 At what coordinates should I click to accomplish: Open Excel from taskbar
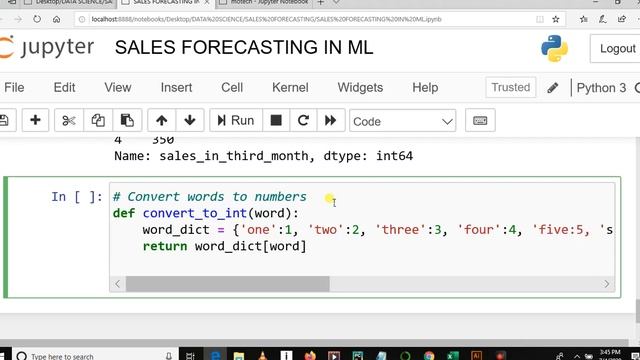[x=453, y=356]
